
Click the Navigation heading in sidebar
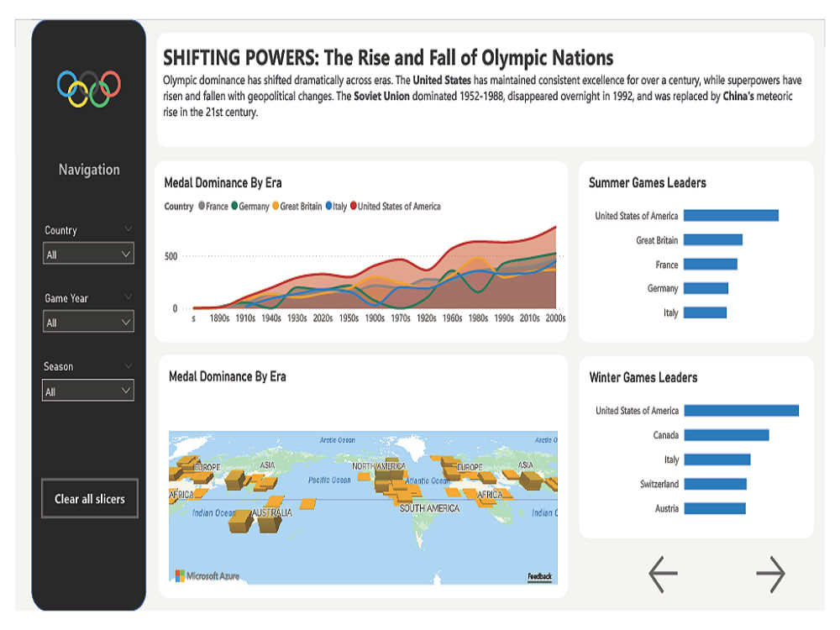point(89,170)
